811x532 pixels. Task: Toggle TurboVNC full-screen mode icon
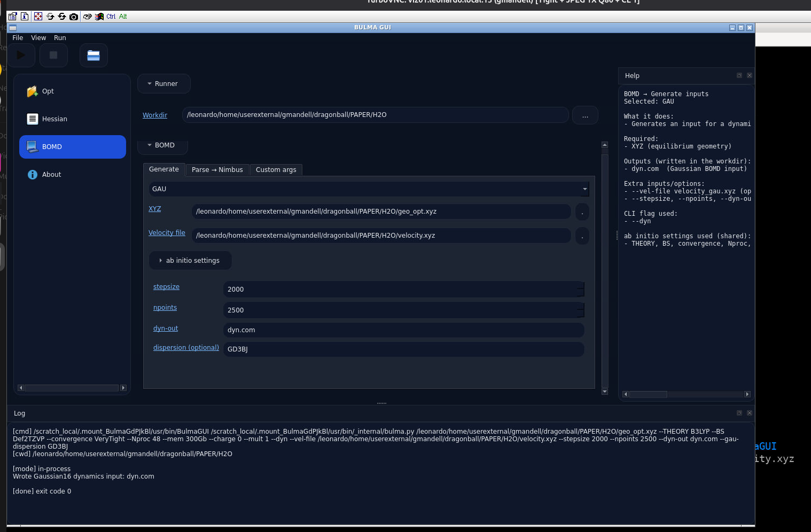[x=38, y=17]
